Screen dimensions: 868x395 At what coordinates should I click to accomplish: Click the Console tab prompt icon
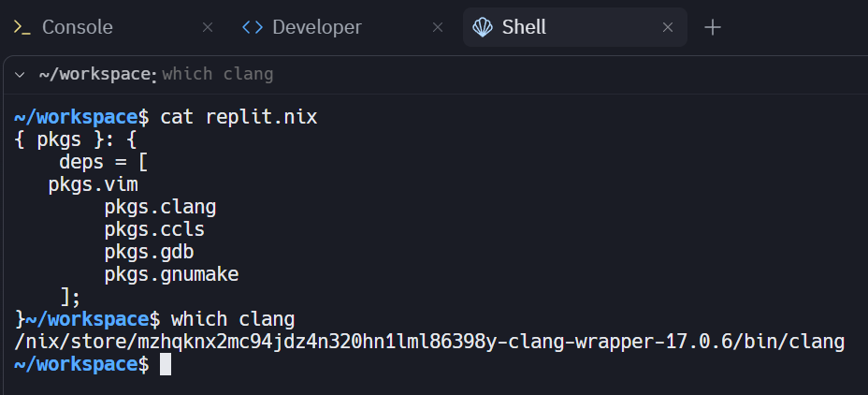[x=22, y=27]
